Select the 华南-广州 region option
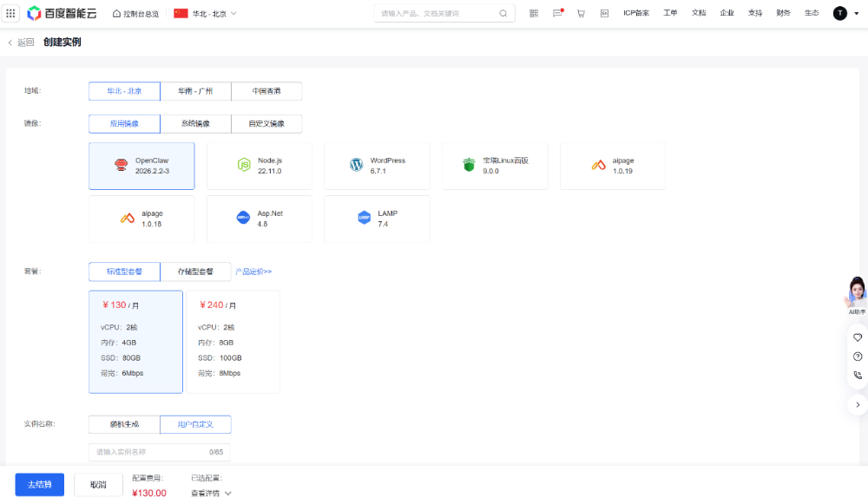 click(195, 91)
